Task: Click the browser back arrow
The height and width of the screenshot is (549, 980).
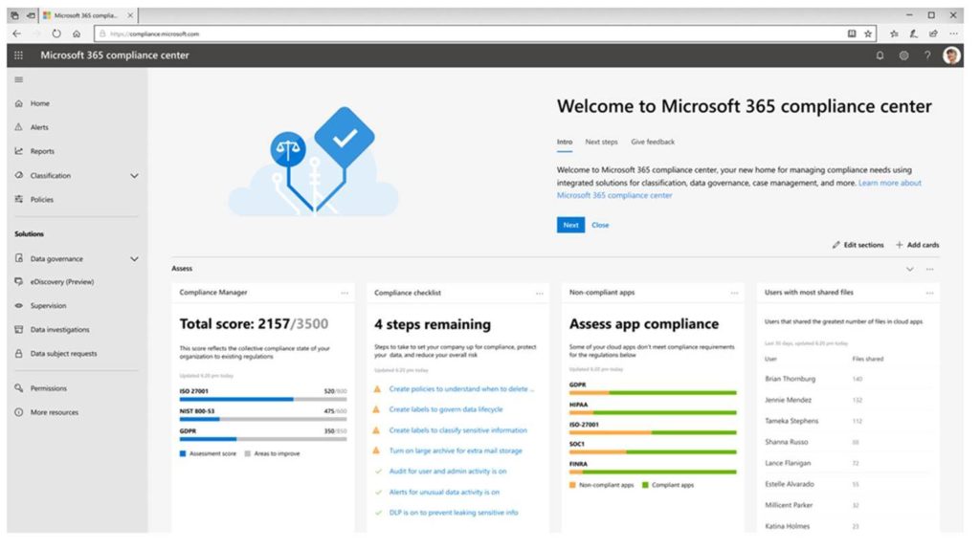Action: point(17,33)
